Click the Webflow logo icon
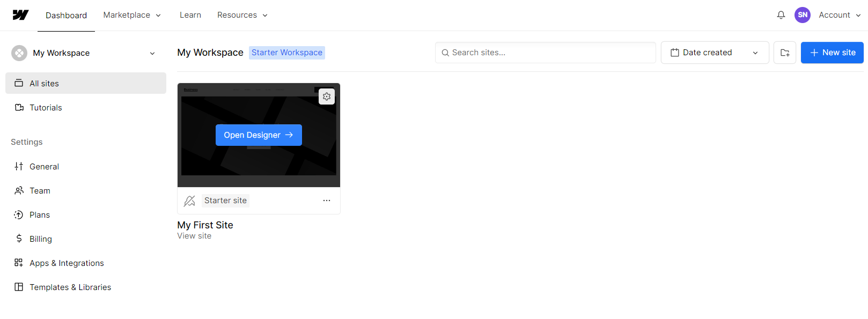The image size is (868, 319). click(x=20, y=15)
